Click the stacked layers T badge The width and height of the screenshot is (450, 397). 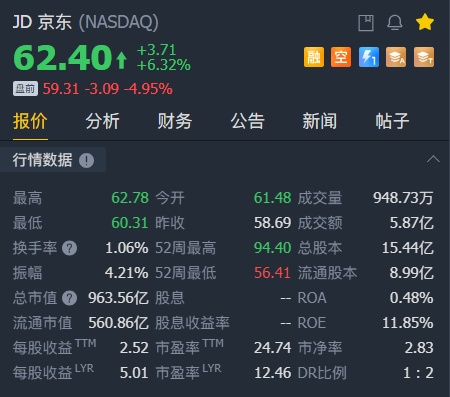(424, 57)
